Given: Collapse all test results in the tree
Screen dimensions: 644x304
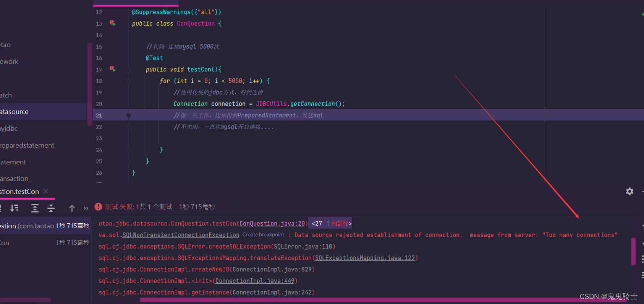Looking at the screenshot, I should click(x=51, y=208).
